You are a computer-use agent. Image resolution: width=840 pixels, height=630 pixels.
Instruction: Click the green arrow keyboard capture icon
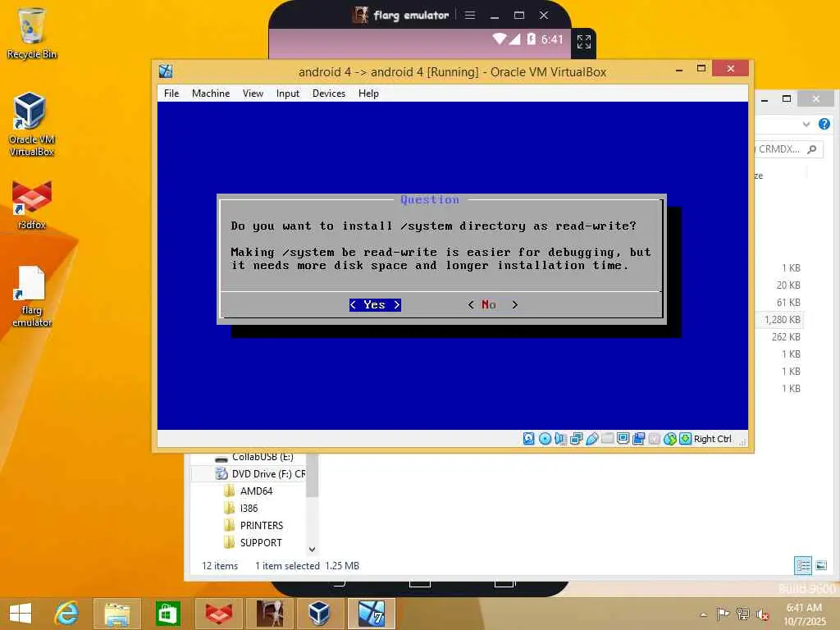tap(685, 439)
